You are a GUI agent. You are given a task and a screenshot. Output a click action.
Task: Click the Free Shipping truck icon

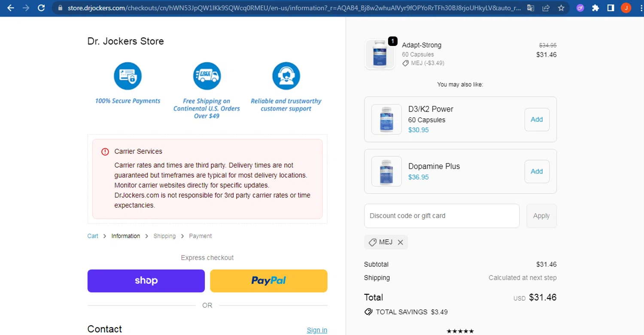click(x=207, y=76)
